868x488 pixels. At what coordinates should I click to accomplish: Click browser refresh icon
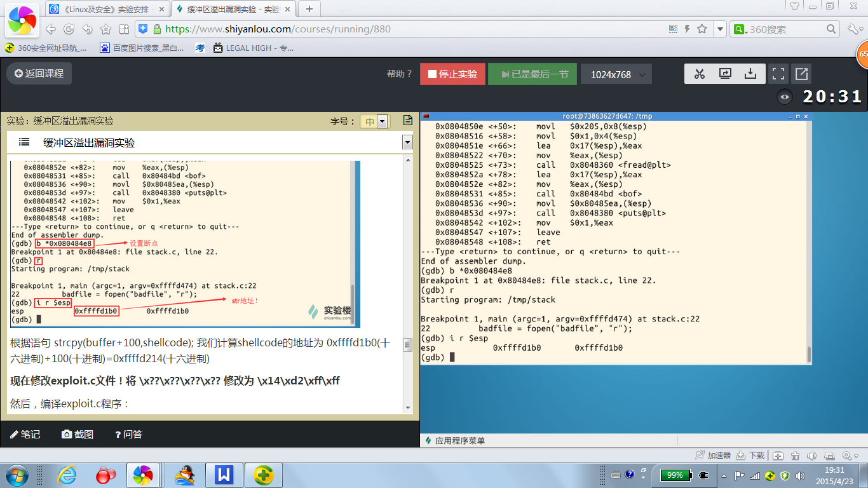[69, 29]
